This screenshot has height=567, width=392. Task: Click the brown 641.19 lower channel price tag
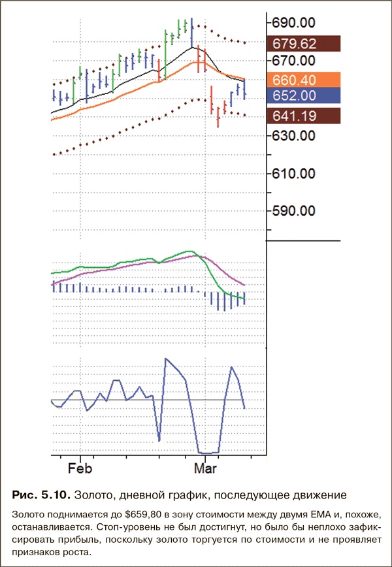click(304, 116)
